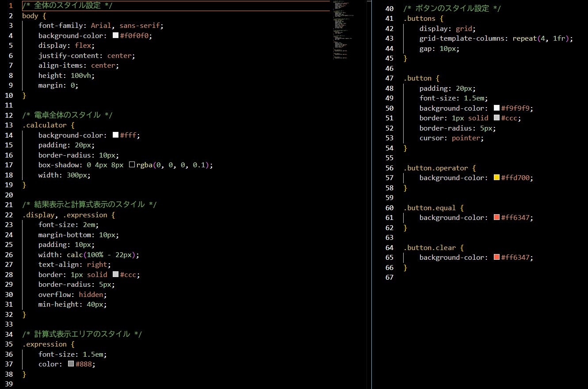Open the #fff color swatch in .calculator
This screenshot has width=588, height=389.
click(116, 135)
